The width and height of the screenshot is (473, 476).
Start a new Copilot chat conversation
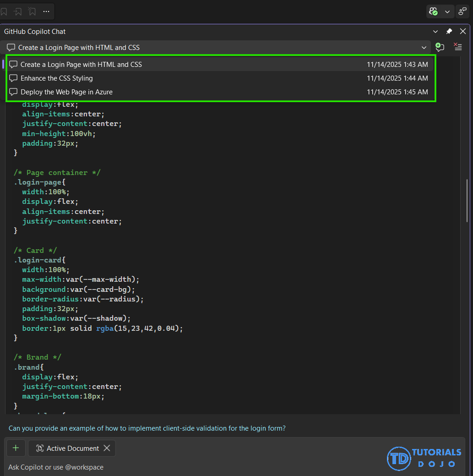pyautogui.click(x=439, y=47)
